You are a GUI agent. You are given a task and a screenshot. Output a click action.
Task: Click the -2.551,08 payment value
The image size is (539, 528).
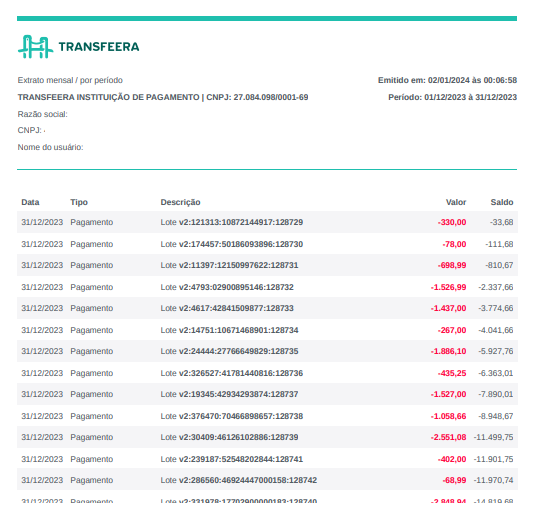point(449,437)
